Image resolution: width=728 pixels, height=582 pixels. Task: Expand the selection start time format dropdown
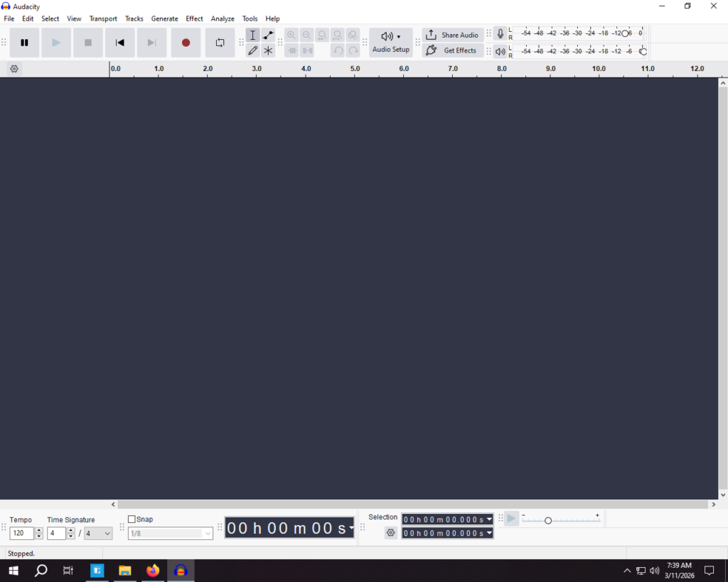click(489, 519)
